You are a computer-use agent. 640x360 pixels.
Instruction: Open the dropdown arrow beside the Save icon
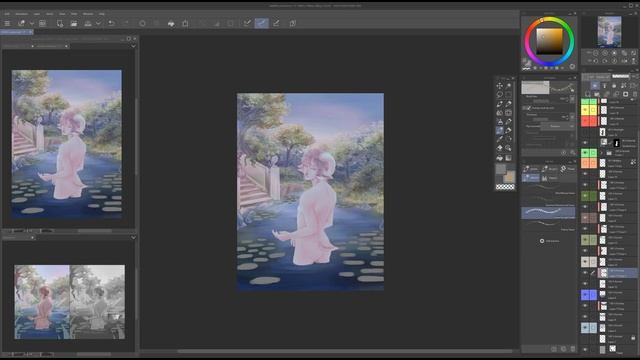[98, 23]
